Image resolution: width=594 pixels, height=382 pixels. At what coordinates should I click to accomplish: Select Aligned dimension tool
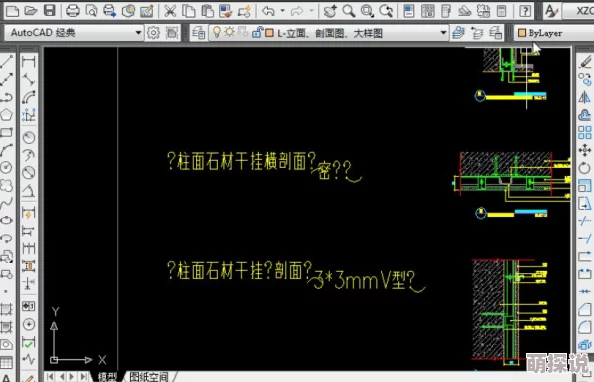(x=29, y=80)
